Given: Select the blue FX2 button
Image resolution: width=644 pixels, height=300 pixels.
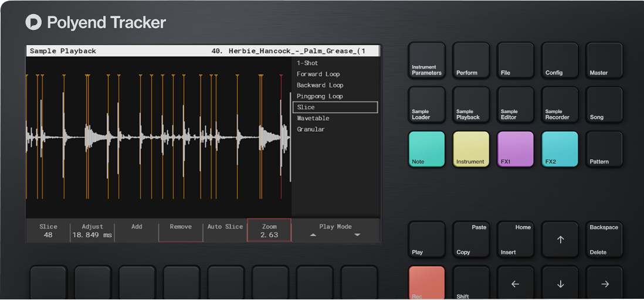Looking at the screenshot, I should 560,149.
